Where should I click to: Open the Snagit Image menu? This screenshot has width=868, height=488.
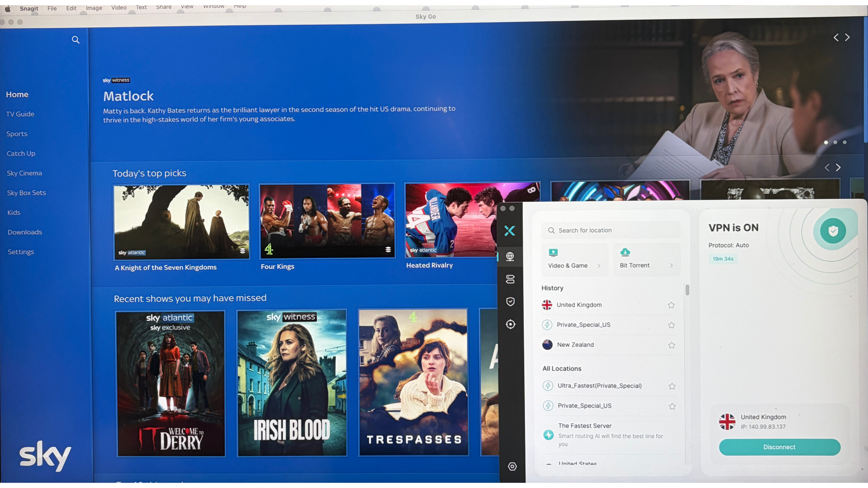click(94, 8)
